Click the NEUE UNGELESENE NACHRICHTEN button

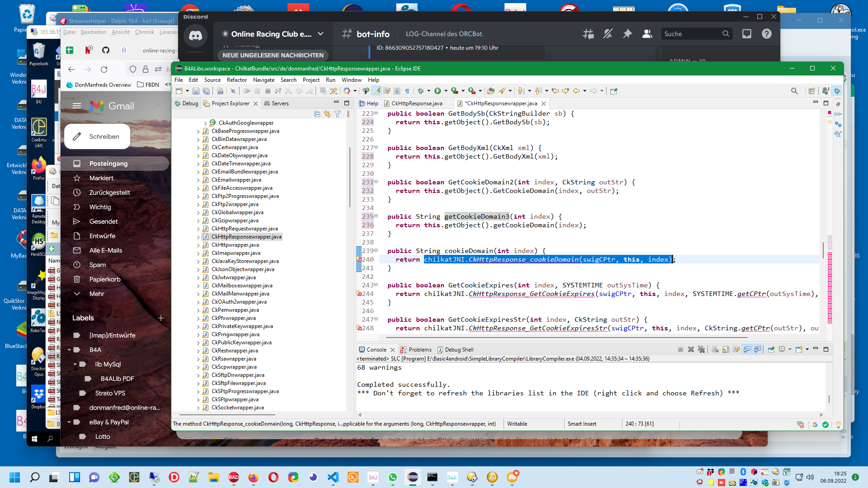273,55
